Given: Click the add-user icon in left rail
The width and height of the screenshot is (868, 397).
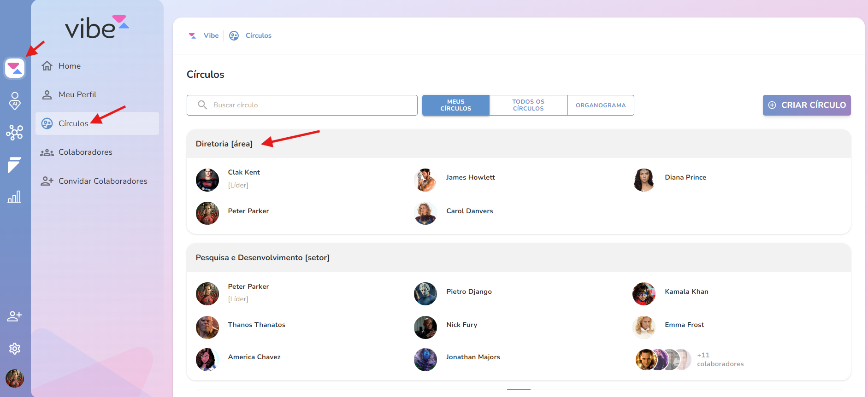Looking at the screenshot, I should (x=14, y=316).
